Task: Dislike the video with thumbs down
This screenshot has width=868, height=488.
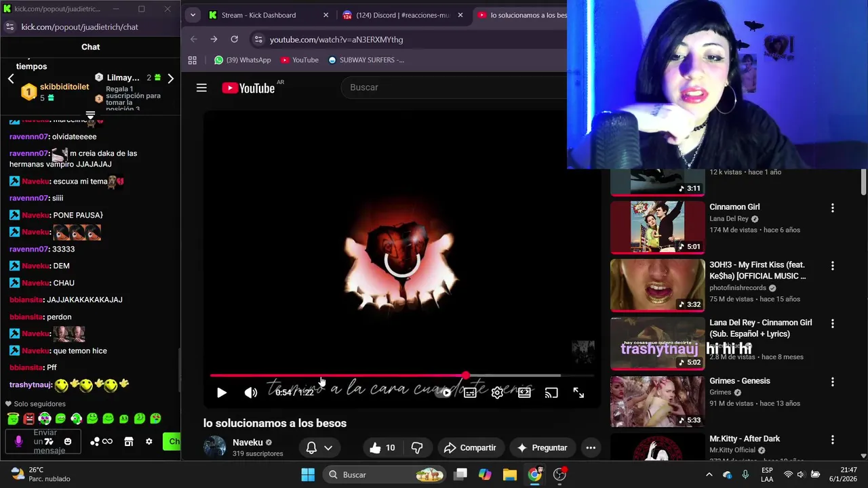Action: (x=417, y=447)
